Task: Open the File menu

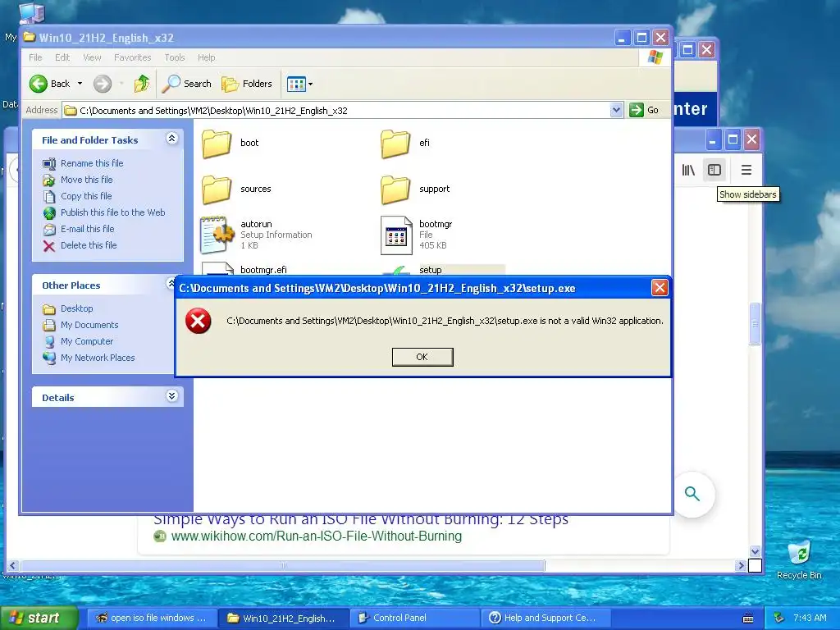Action: point(35,57)
